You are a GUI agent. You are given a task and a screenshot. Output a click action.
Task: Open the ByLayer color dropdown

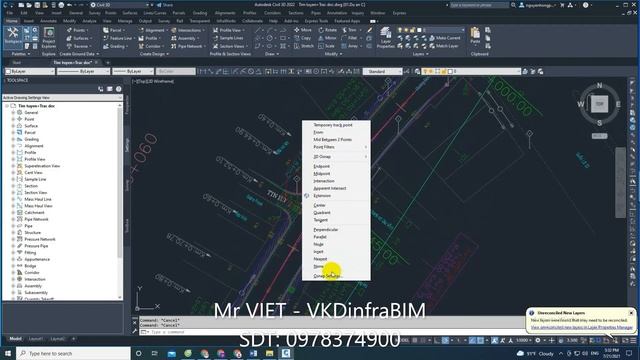point(29,71)
